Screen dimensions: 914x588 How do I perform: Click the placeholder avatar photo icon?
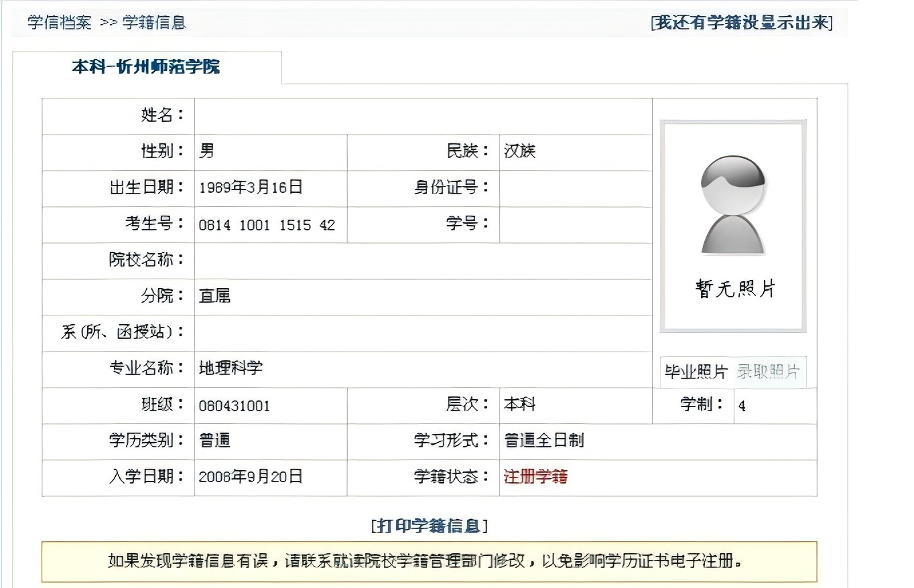pos(732,204)
